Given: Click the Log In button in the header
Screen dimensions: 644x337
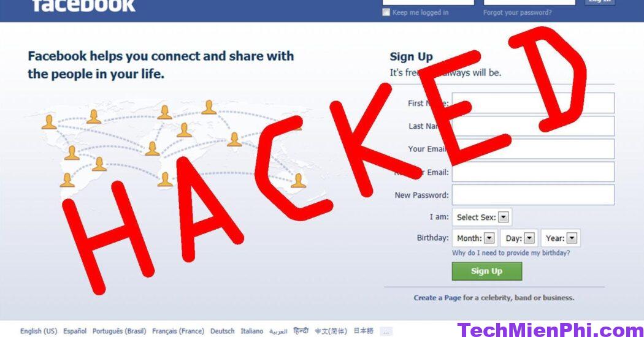Looking at the screenshot, I should pos(600,2).
